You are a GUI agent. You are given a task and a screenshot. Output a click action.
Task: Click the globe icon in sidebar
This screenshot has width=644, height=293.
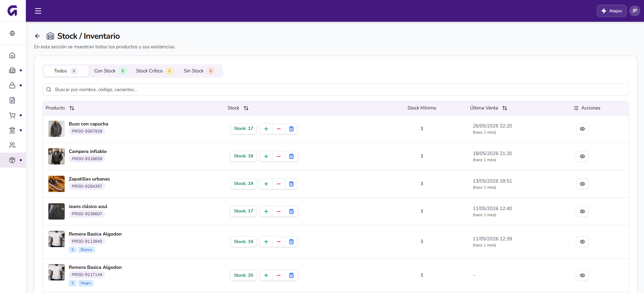point(12,33)
